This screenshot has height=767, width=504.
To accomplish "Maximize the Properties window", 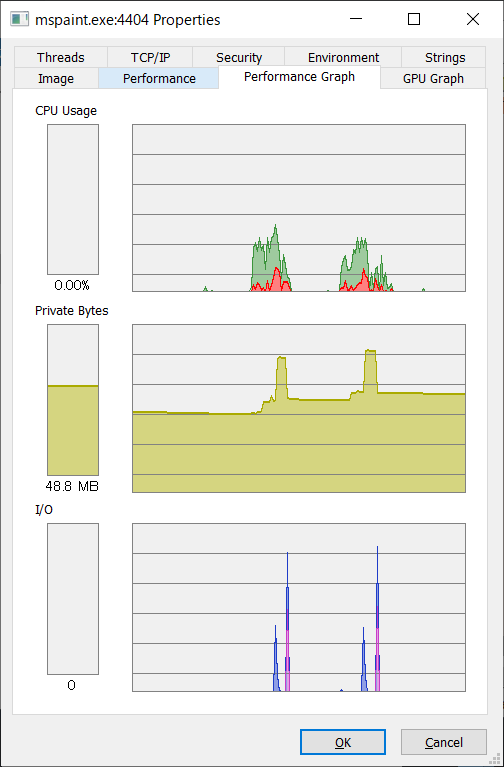I will coord(414,19).
